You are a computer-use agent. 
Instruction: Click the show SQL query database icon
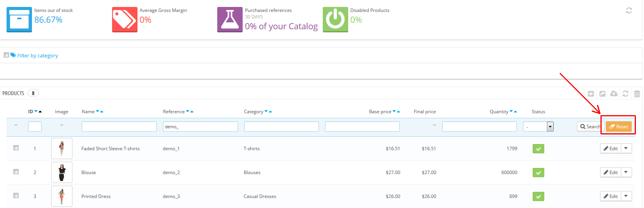[637, 94]
